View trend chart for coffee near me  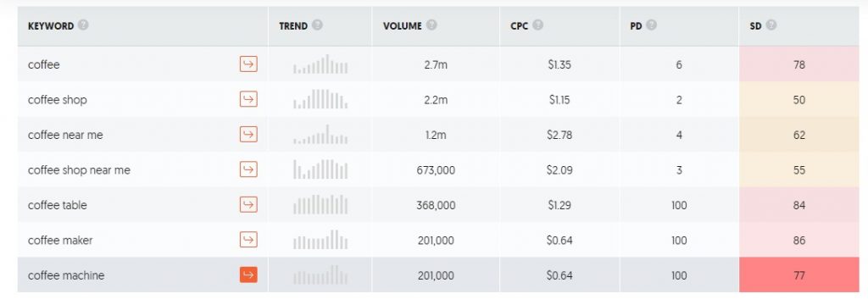tap(320, 135)
